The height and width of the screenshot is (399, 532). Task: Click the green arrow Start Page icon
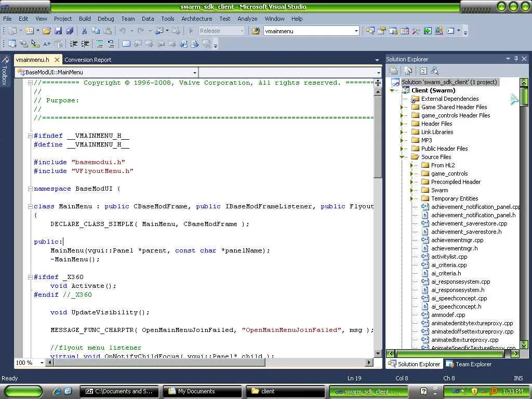point(428,31)
